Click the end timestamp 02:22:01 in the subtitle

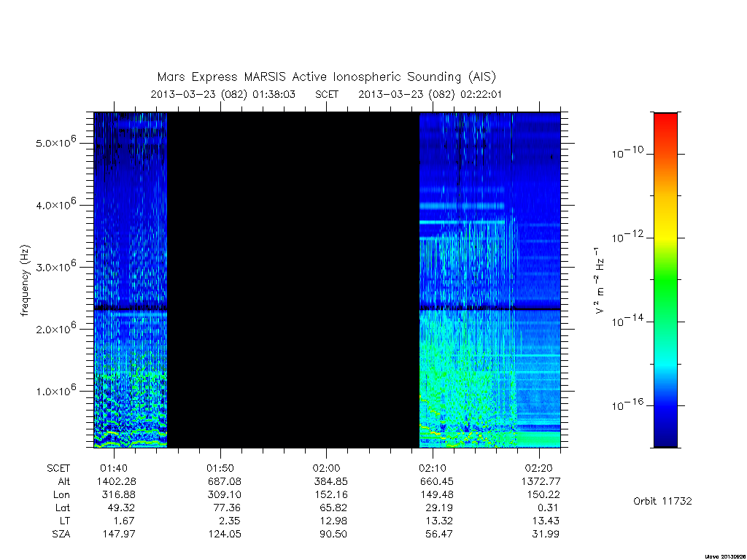click(x=481, y=94)
